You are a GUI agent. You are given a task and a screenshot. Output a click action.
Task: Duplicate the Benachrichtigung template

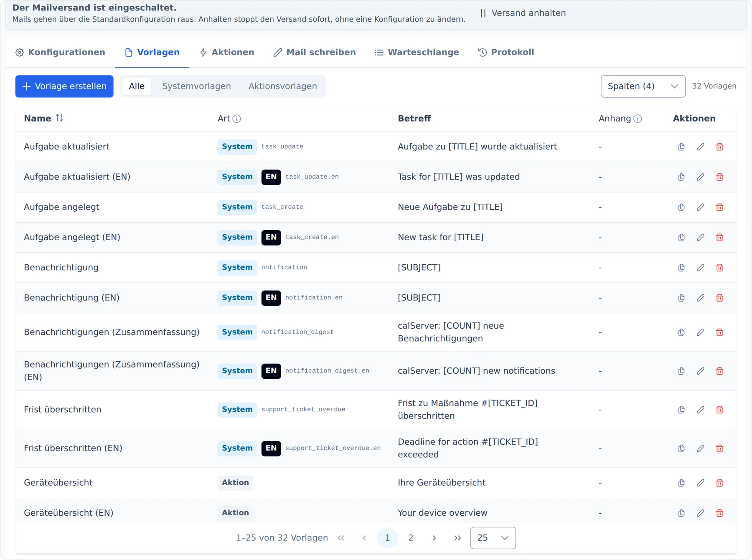(x=681, y=268)
